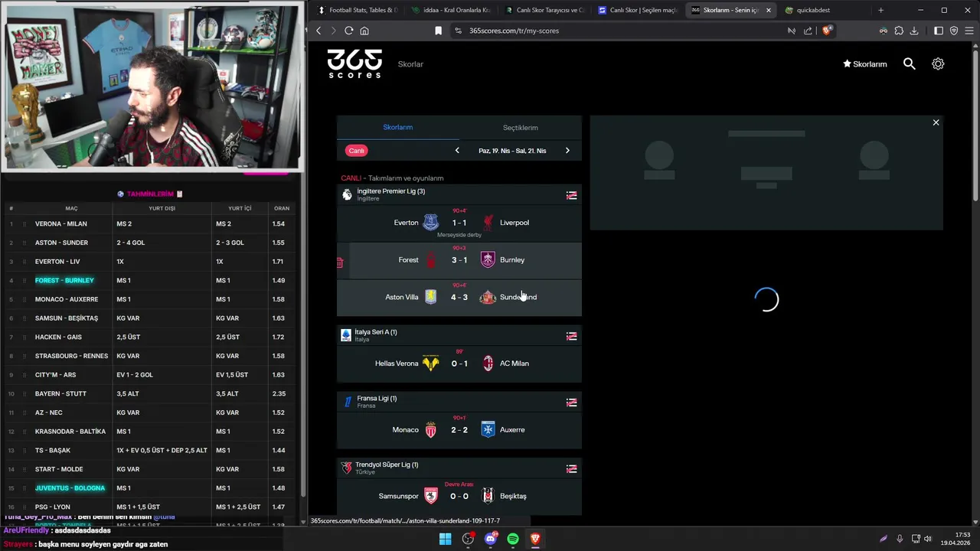Open Hellas Verona vs AC Milan match
Viewport: 980px width, 551px height.
point(459,364)
